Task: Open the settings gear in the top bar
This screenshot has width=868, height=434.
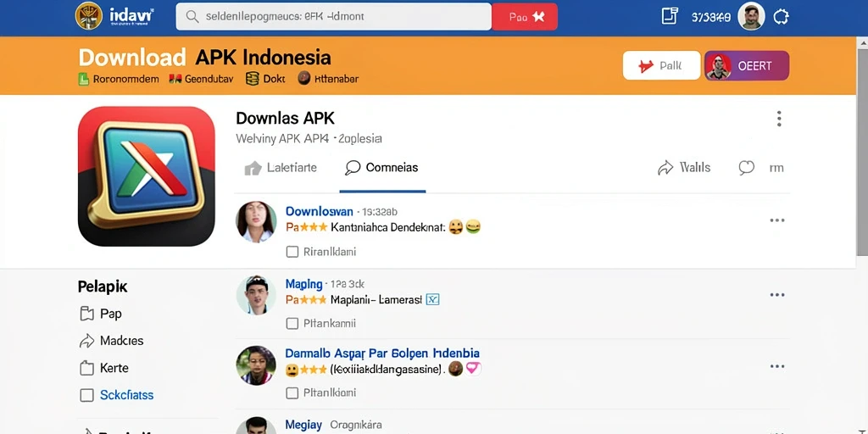Action: click(x=781, y=17)
